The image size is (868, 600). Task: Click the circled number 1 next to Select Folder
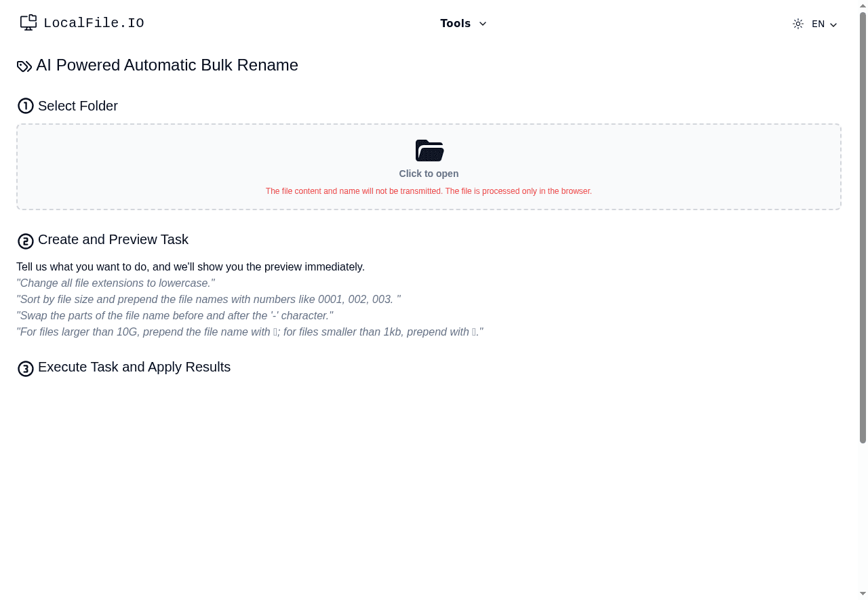tap(26, 106)
